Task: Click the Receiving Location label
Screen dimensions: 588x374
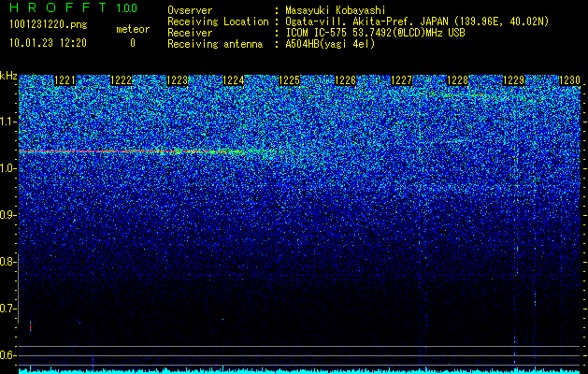Action: click(218, 22)
